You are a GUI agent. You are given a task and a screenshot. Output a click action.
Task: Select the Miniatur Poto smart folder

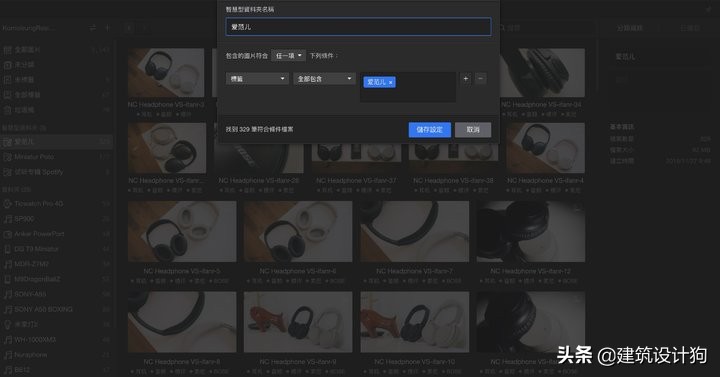(x=56, y=157)
